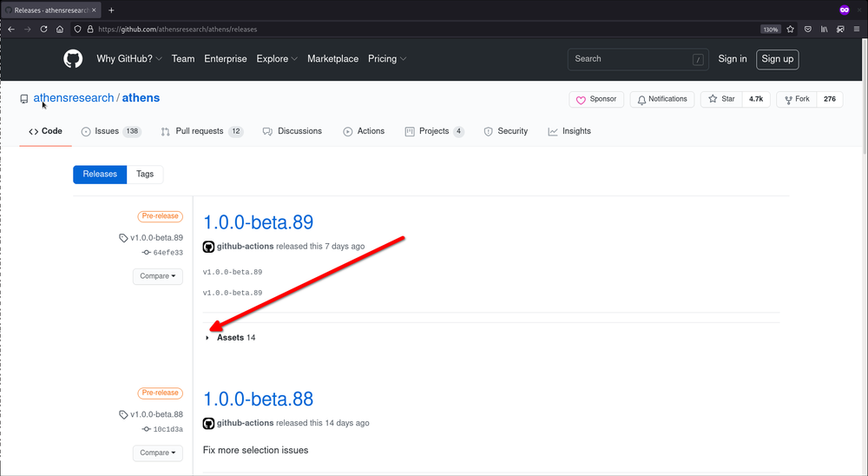Click the search slash shortcut icon
Image resolution: width=868 pixels, height=476 pixels.
(698, 59)
